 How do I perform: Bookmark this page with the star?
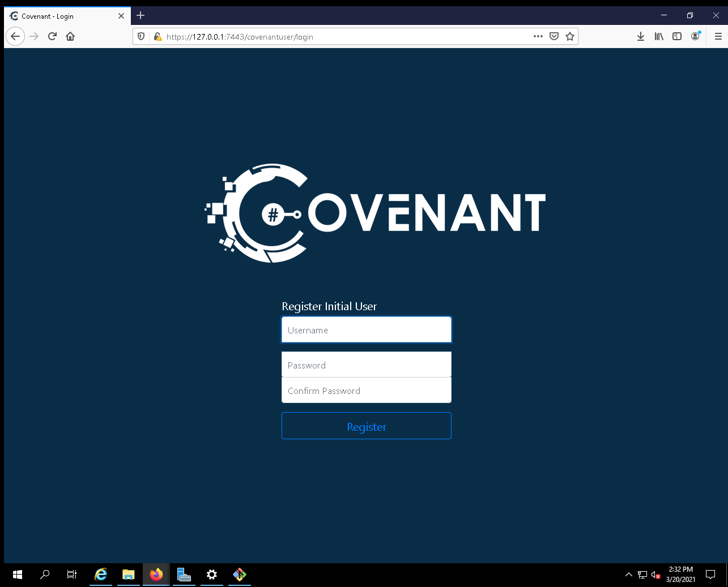point(570,36)
